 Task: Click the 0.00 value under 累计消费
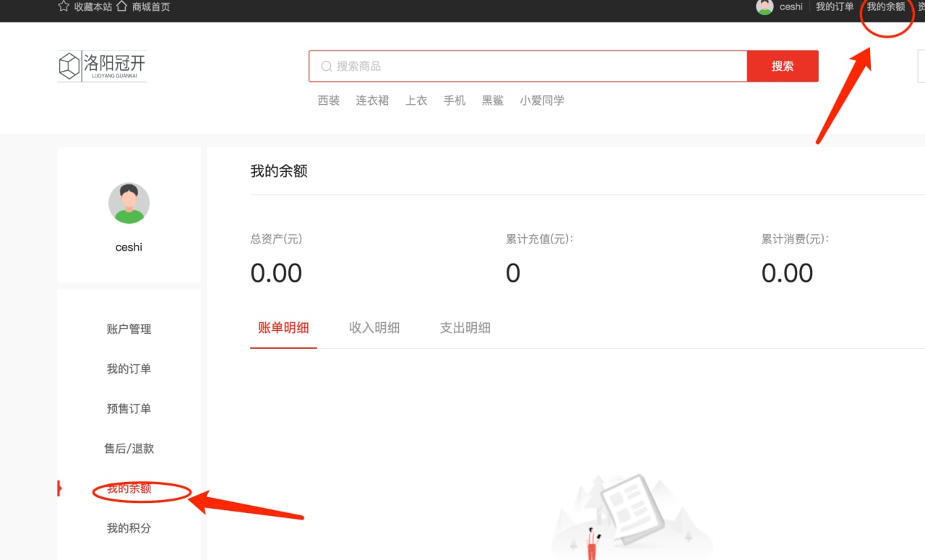(788, 273)
